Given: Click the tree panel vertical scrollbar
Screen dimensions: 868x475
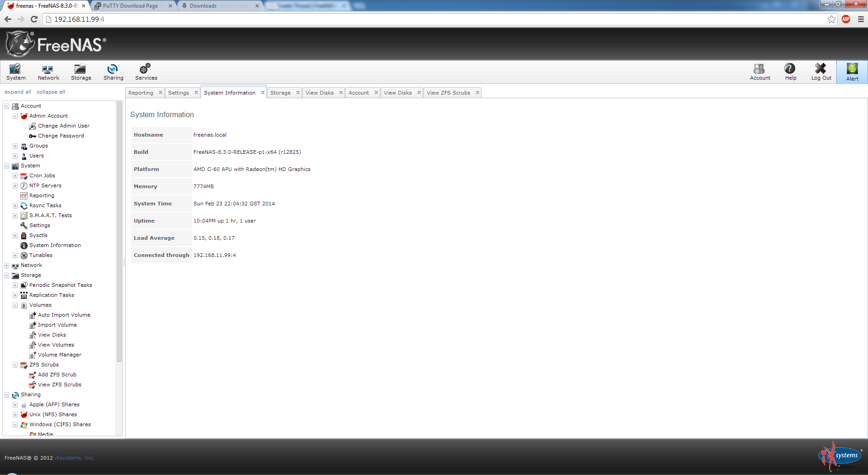Looking at the screenshot, I should (x=119, y=232).
